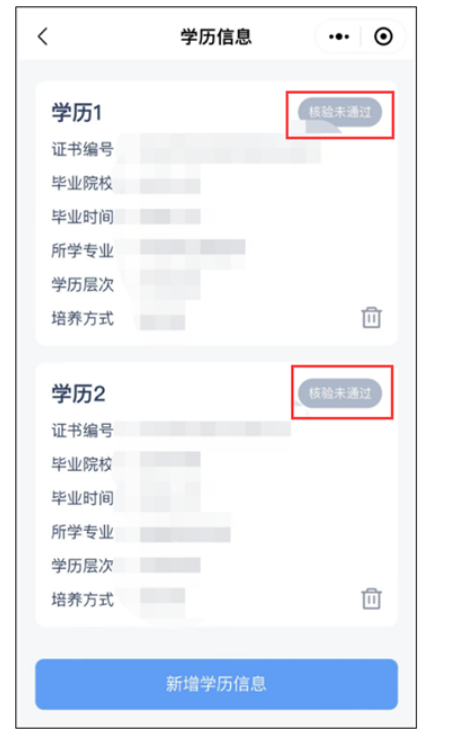The image size is (462, 733).
Task: Delete 学历2 with the trash icon
Action: [x=372, y=598]
